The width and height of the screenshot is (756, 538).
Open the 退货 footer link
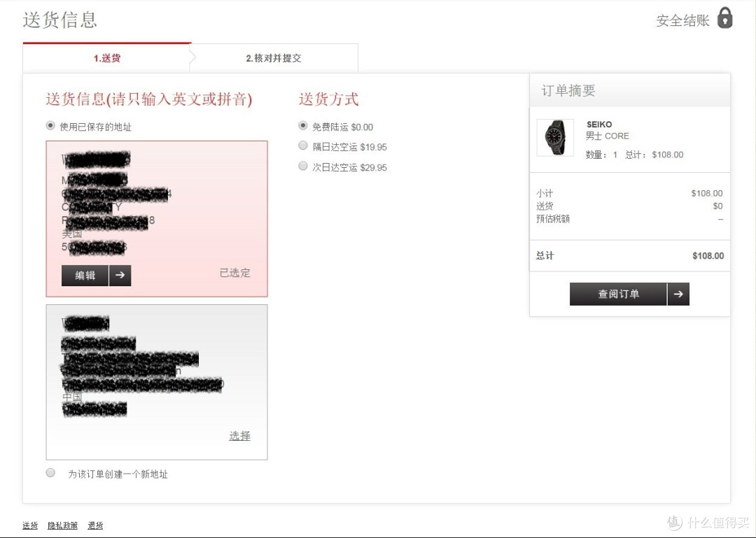coord(95,525)
